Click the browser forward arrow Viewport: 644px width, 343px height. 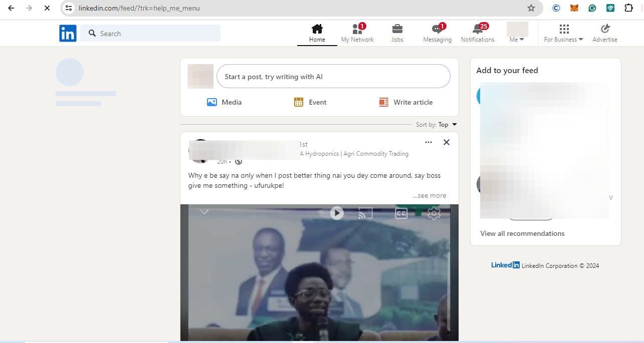click(29, 8)
